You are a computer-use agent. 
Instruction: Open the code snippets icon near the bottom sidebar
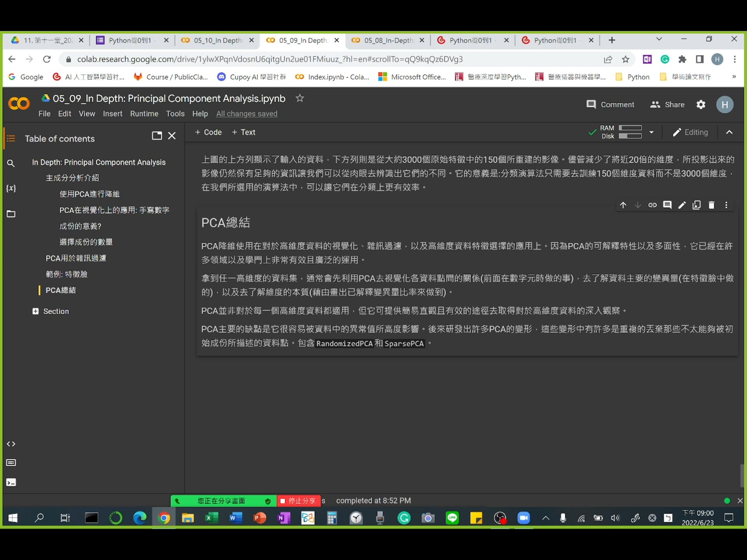click(x=11, y=443)
